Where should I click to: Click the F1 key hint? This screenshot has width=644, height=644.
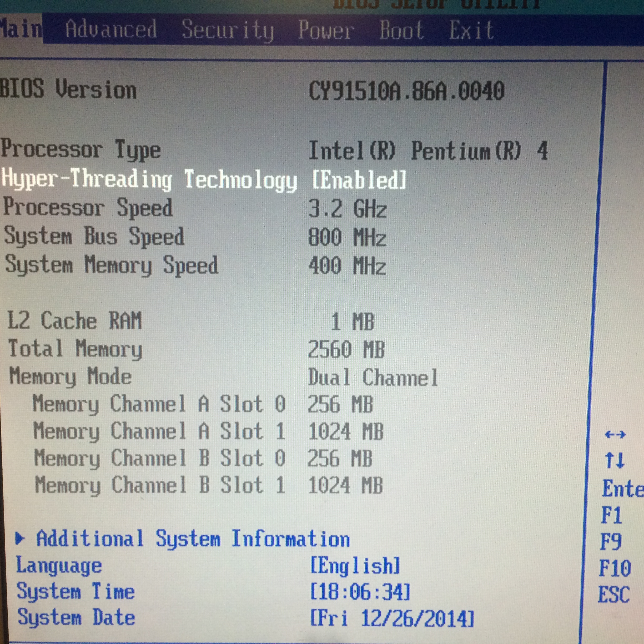click(x=612, y=515)
